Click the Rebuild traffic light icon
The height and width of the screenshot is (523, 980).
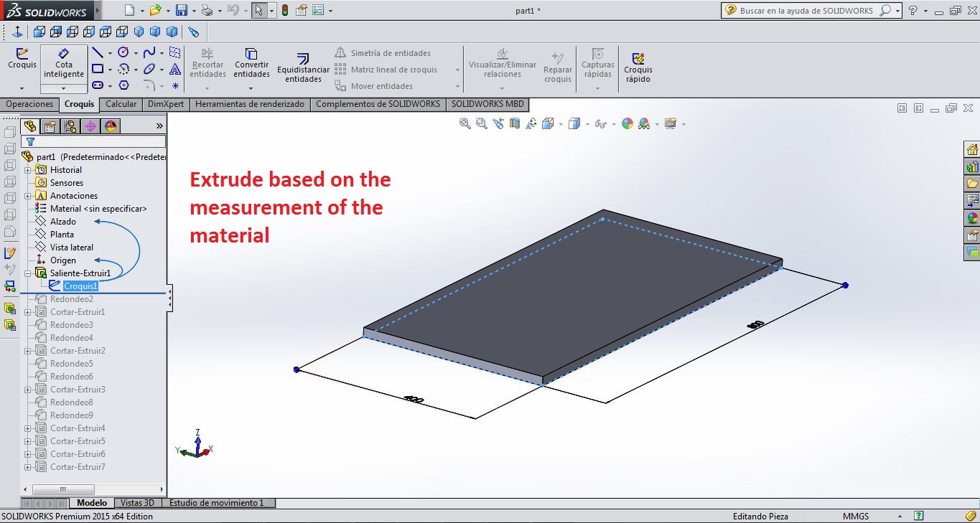(285, 10)
